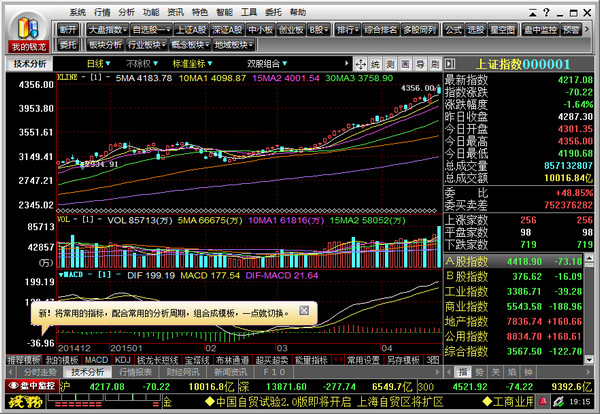Click the 断开 disconnect toolbar button

tap(68, 29)
